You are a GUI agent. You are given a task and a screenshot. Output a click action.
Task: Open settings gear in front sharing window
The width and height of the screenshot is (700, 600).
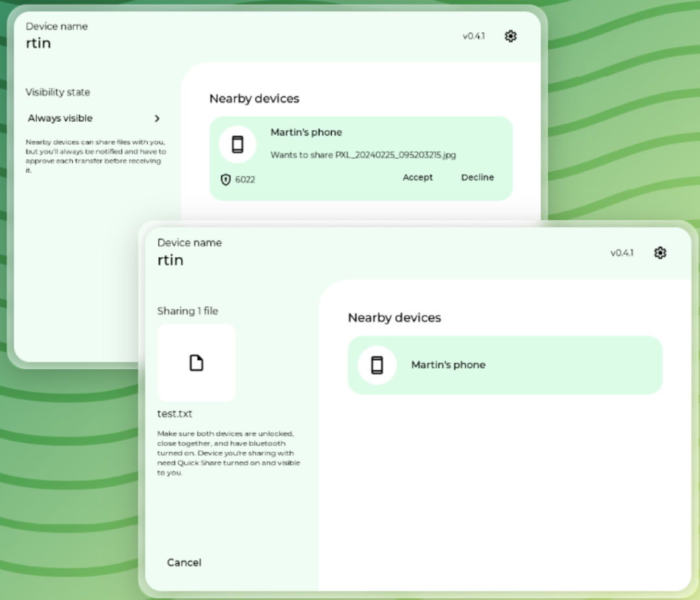click(660, 253)
